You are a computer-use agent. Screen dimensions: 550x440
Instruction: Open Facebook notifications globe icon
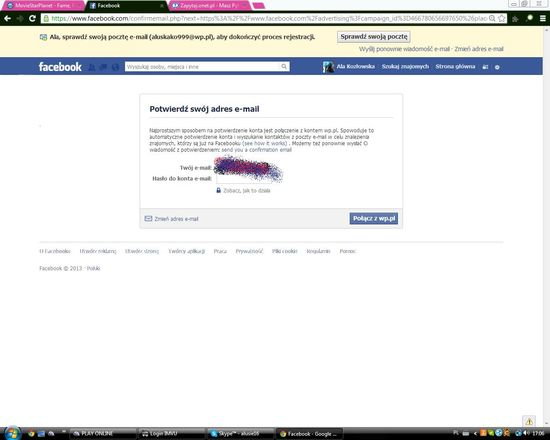click(115, 67)
